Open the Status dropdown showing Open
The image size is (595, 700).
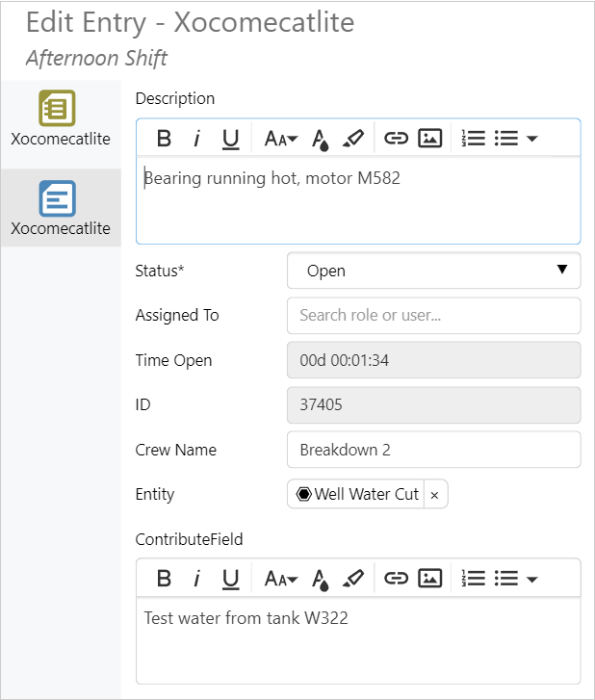point(433,271)
